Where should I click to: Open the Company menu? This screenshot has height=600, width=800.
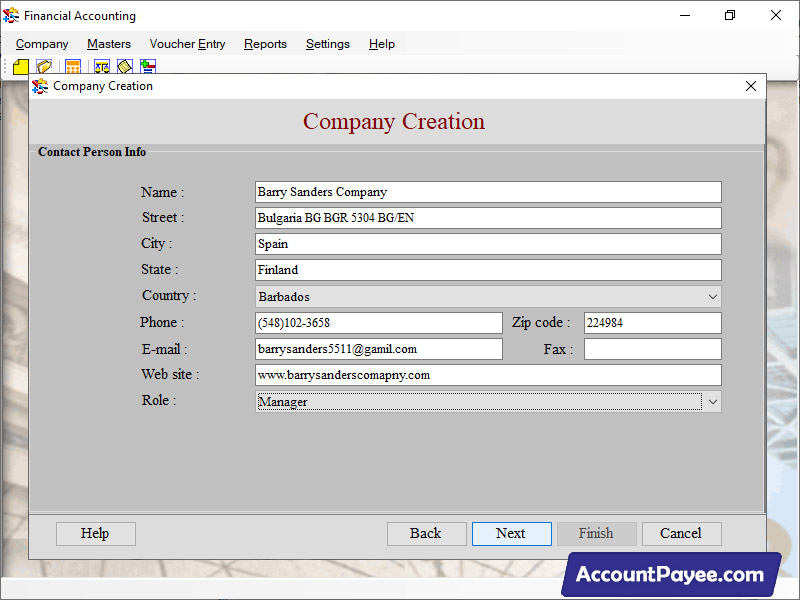[x=42, y=44]
